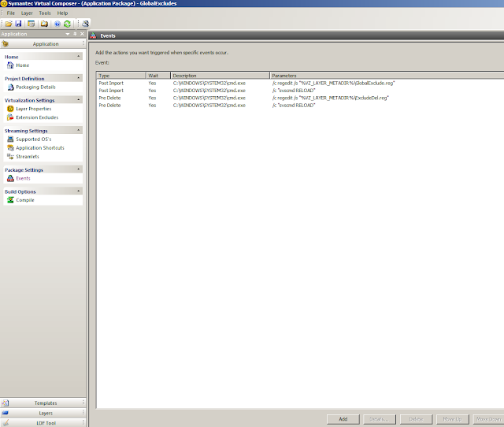The image size is (504, 427).
Task: Sort by the Parameters column header
Action: 387,76
